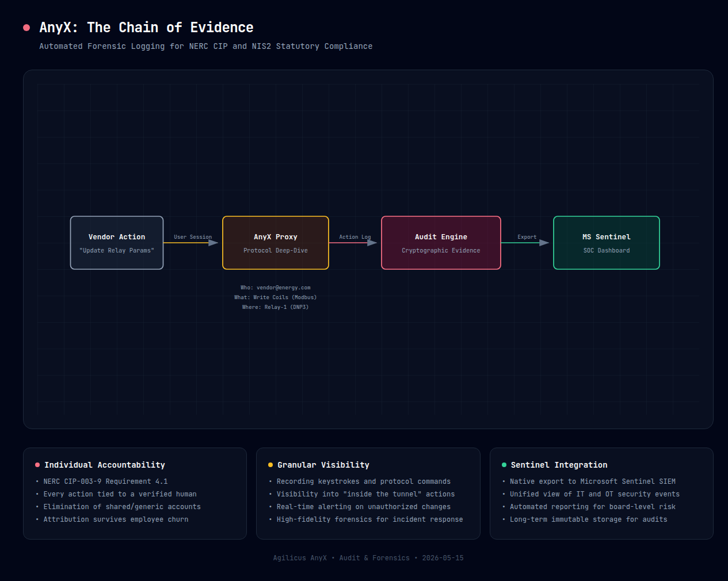
Task: Click the "Individual Accountability" heading
Action: (105, 465)
